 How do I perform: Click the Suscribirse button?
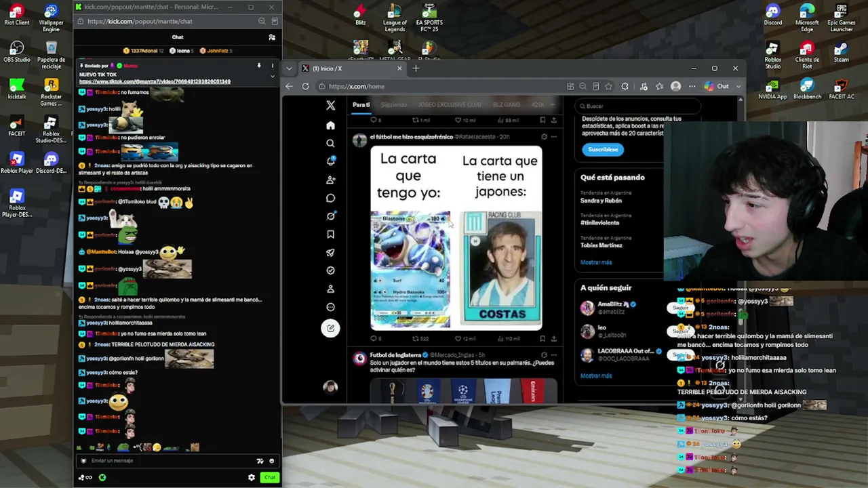click(603, 150)
